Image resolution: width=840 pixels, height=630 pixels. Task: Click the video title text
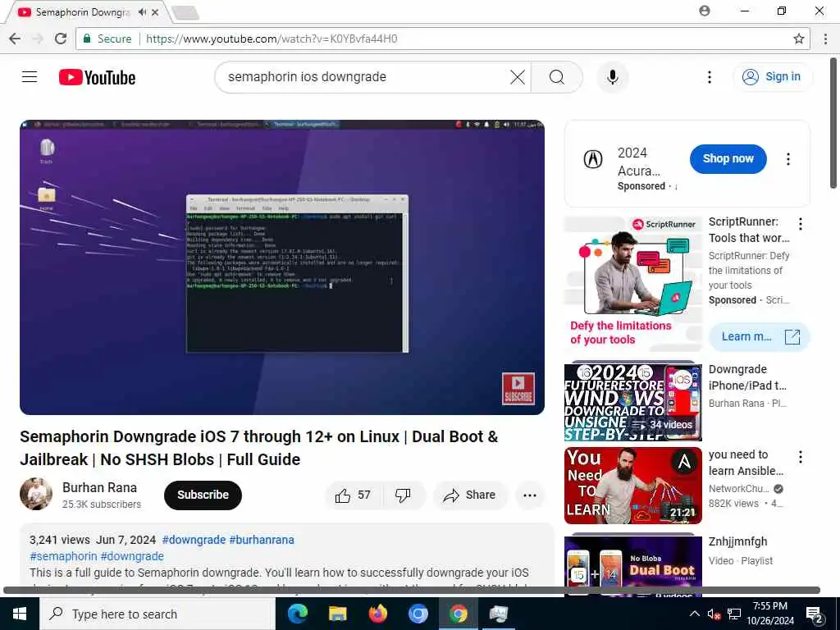tap(258, 448)
